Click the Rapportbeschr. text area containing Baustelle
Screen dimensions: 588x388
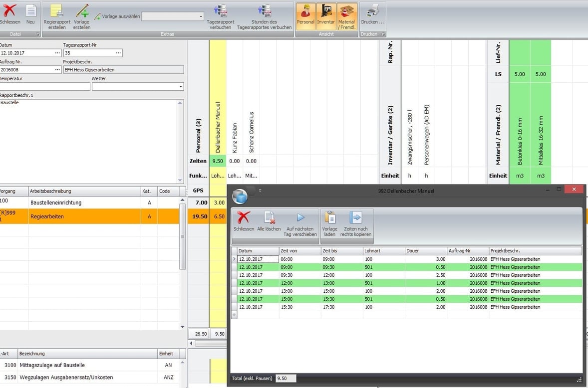89,141
